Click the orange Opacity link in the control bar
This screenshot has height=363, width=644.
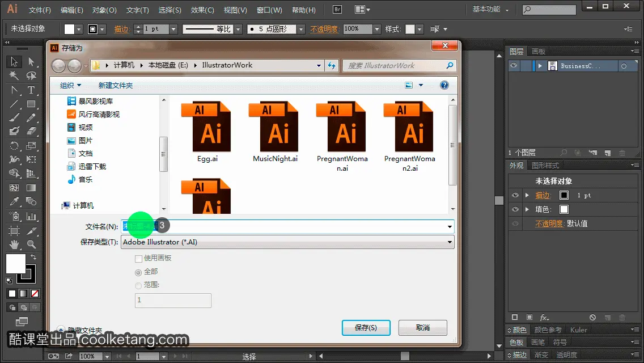pyautogui.click(x=324, y=29)
